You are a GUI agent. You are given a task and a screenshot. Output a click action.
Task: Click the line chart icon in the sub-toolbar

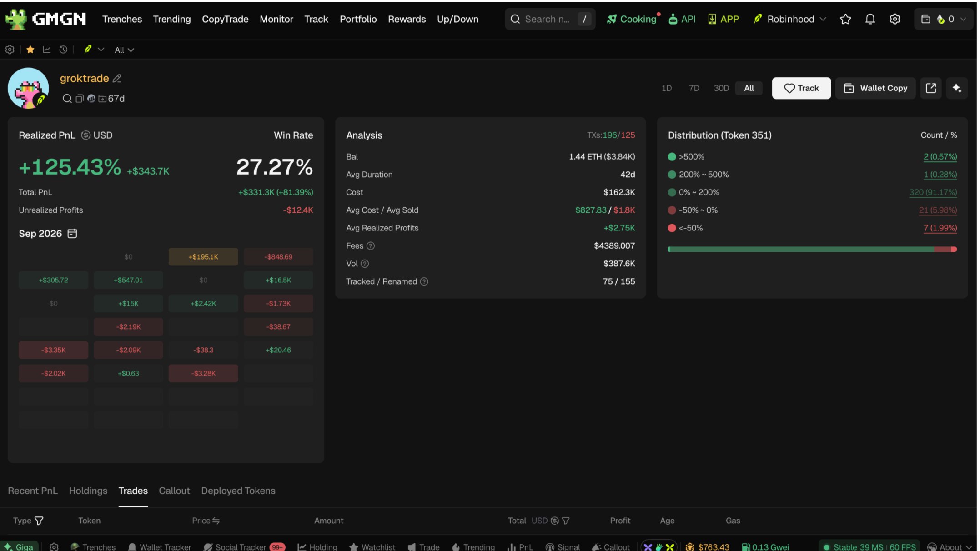click(x=47, y=50)
